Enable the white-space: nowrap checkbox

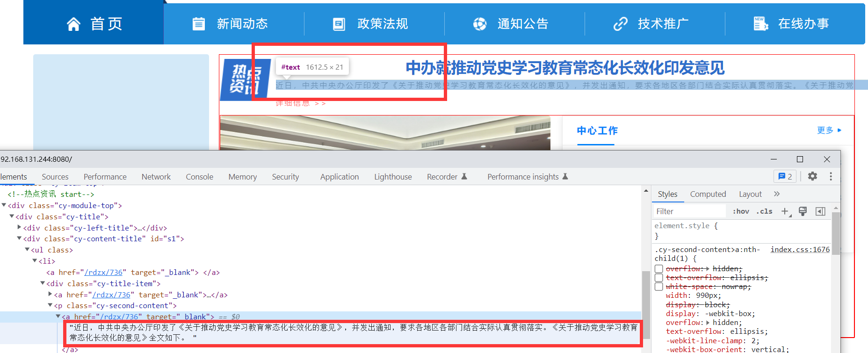tap(659, 287)
